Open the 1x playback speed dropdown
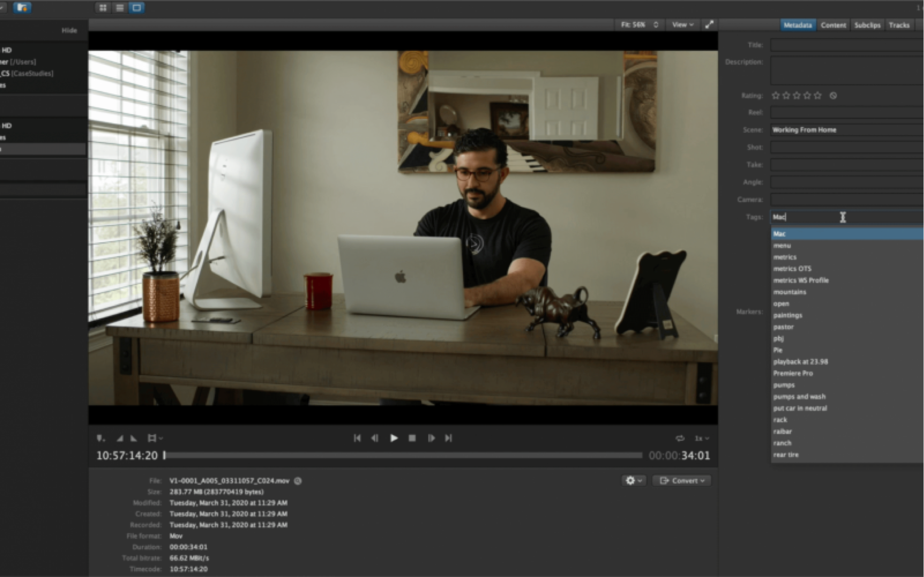This screenshot has height=577, width=924. 702,438
